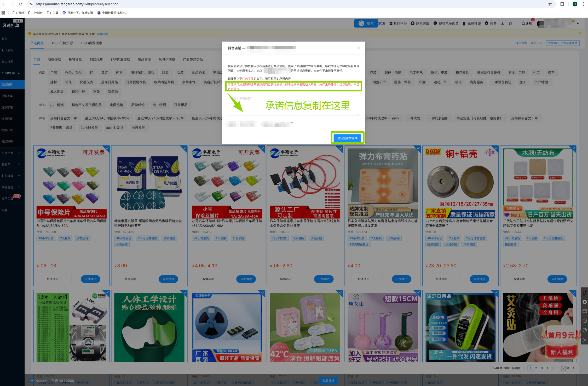Click the TikTok icon in right floating bar

point(584,293)
